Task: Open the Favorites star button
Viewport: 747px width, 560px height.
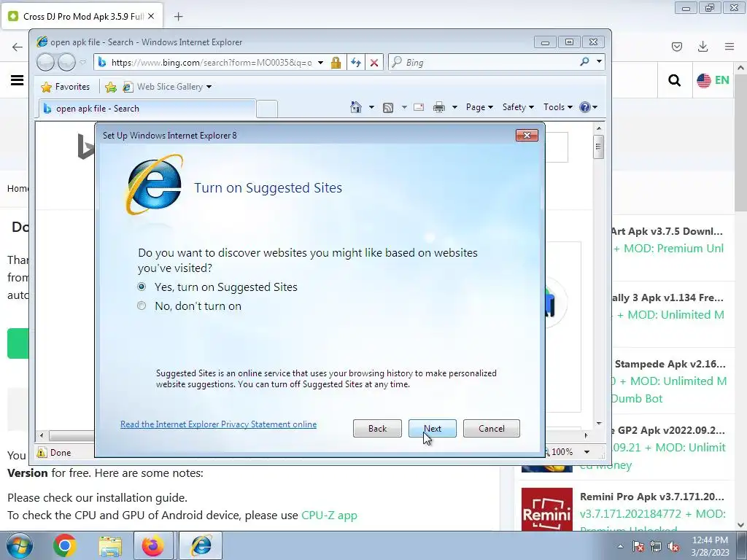Action: [x=66, y=87]
